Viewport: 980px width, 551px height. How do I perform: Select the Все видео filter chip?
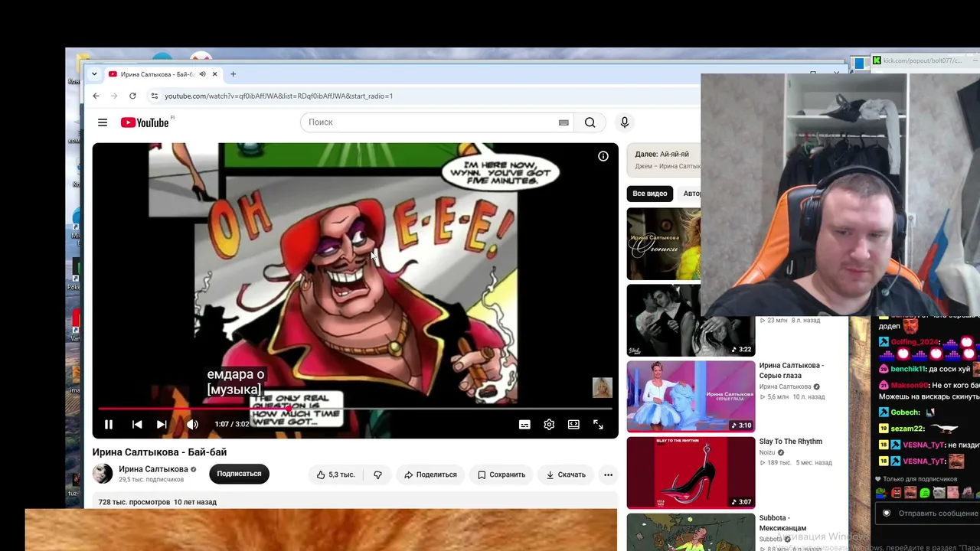coord(650,194)
